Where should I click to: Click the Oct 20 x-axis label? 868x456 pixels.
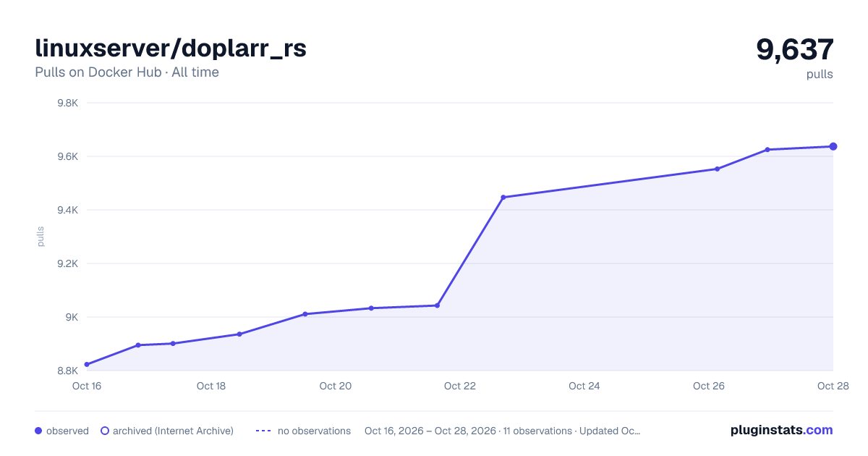coord(336,386)
